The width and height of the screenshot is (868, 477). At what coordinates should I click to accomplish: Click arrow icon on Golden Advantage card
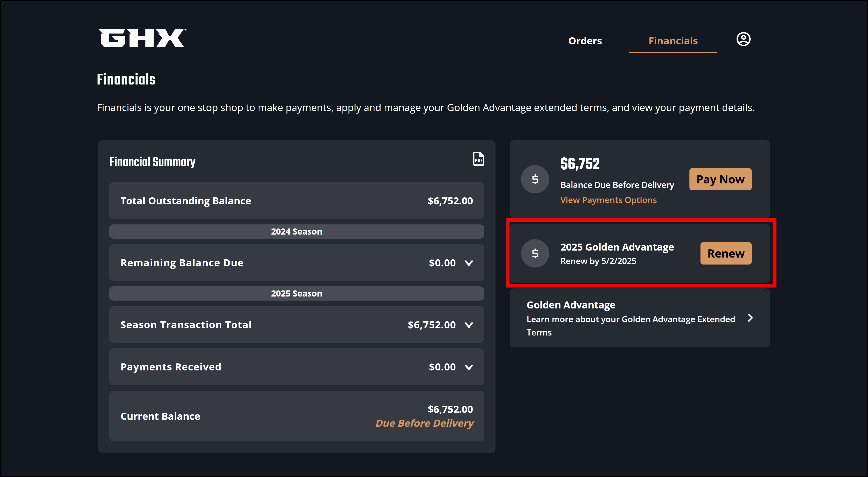coord(750,318)
